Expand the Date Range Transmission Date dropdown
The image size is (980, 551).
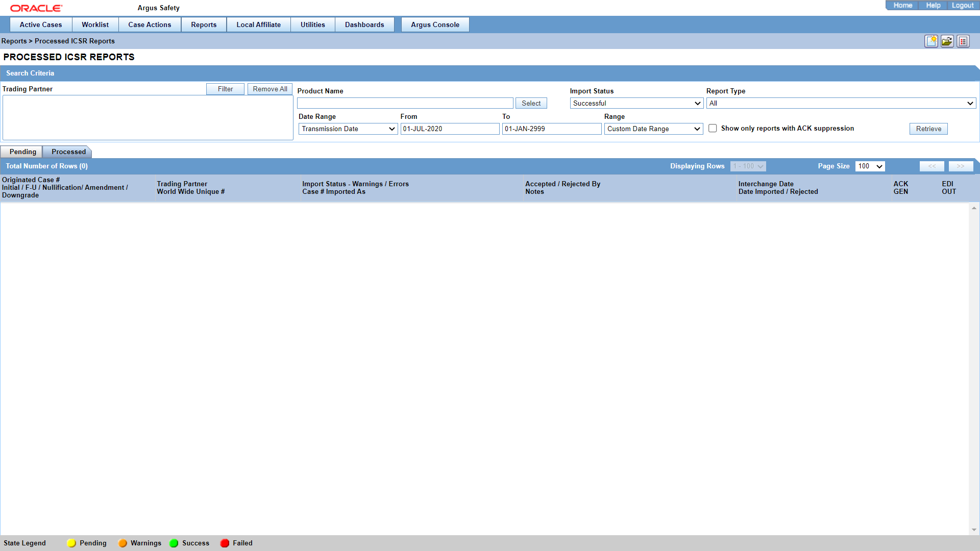(348, 129)
